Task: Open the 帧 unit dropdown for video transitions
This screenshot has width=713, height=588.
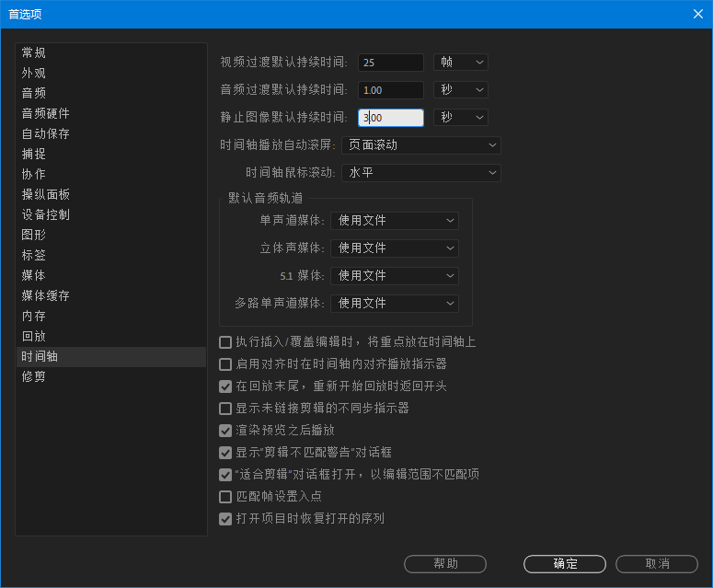Action: coord(461,63)
